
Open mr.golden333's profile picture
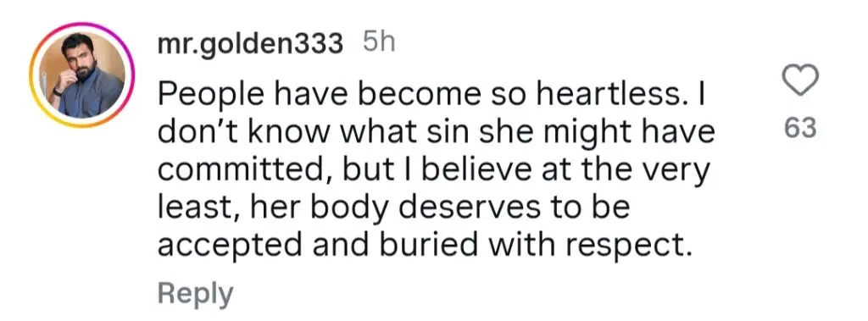point(82,75)
